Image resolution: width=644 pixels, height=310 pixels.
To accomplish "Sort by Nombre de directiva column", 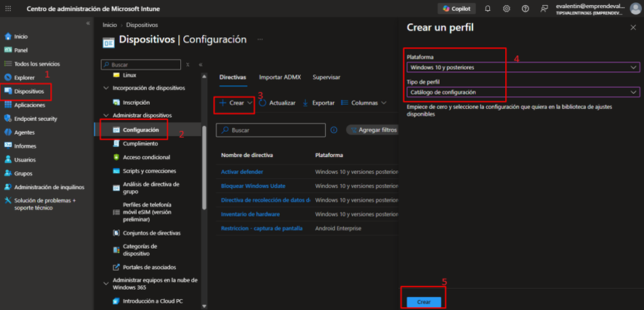I will [247, 155].
